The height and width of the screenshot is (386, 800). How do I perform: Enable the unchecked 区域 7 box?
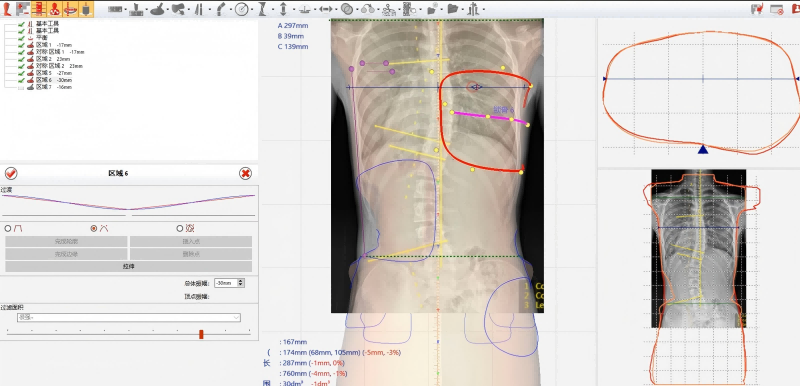click(21, 88)
